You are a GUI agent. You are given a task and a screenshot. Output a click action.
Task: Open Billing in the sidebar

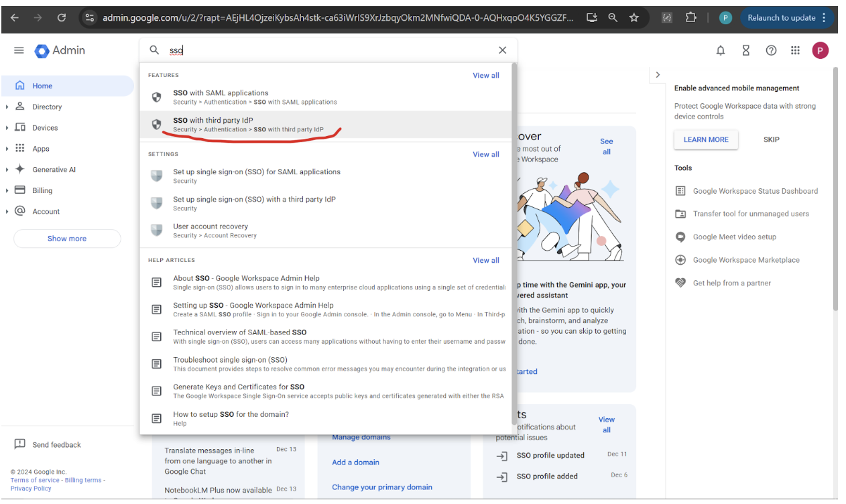click(x=42, y=190)
